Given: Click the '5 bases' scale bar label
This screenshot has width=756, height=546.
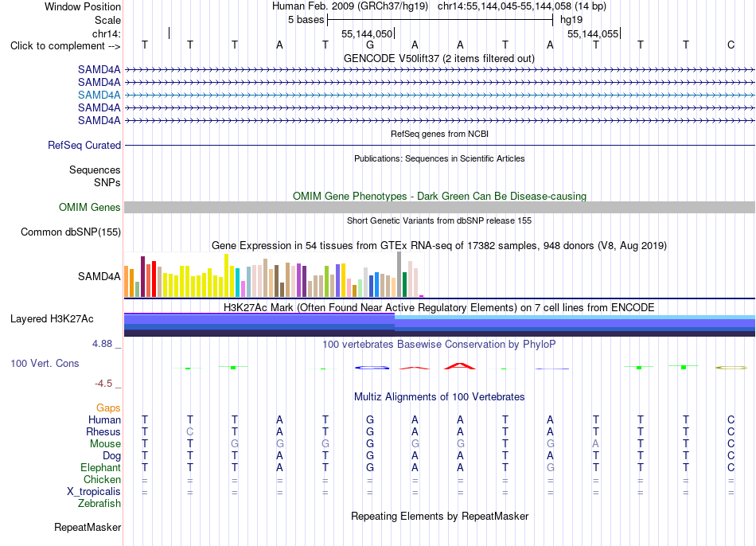Looking at the screenshot, I should pyautogui.click(x=306, y=20).
